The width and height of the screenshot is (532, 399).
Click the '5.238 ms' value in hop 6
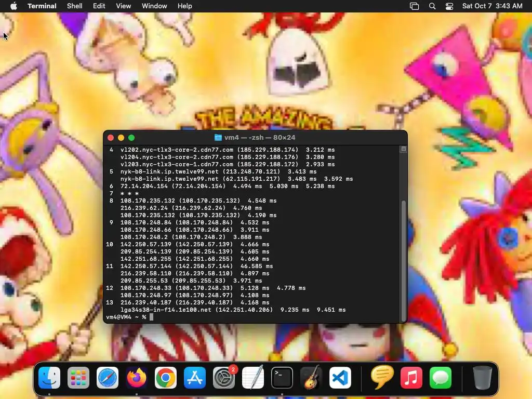pos(320,187)
